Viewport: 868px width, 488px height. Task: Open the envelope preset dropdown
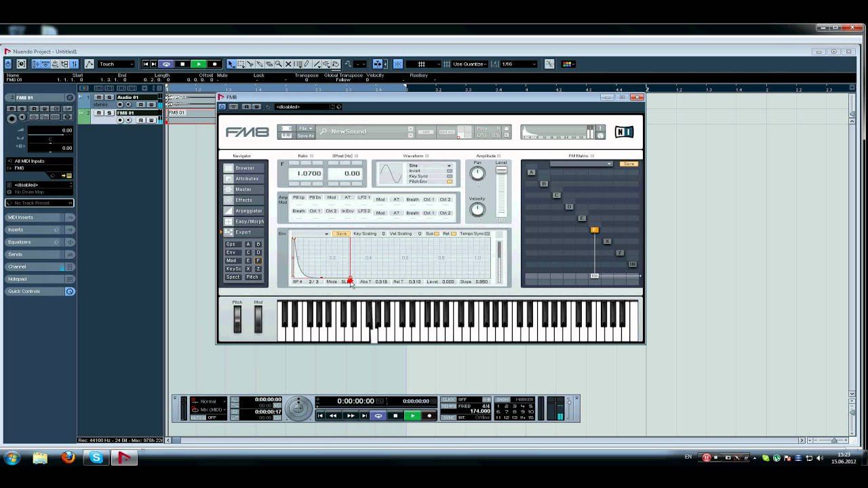311,234
